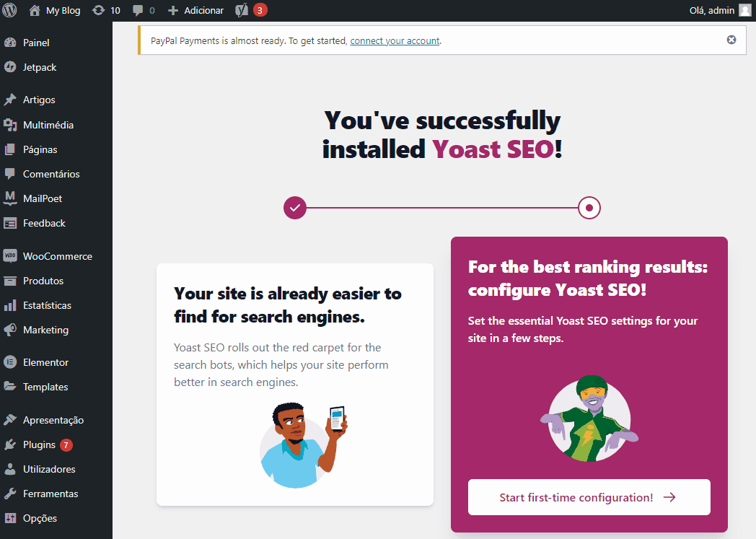The height and width of the screenshot is (539, 756).
Task: Click the Elementor icon in sidebar
Action: (x=10, y=362)
